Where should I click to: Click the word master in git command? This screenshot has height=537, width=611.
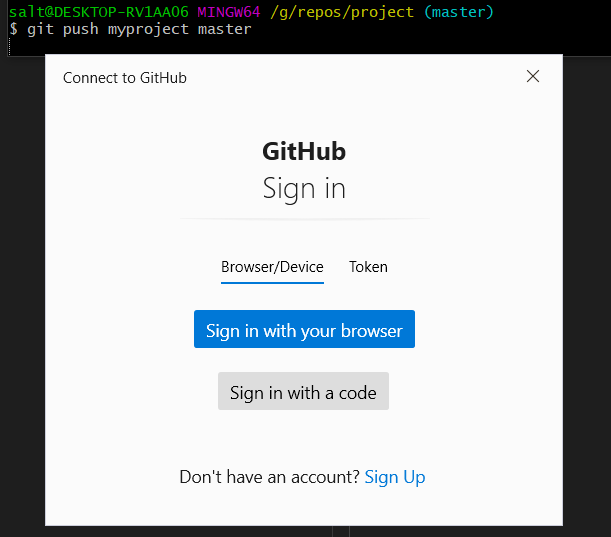tap(224, 29)
